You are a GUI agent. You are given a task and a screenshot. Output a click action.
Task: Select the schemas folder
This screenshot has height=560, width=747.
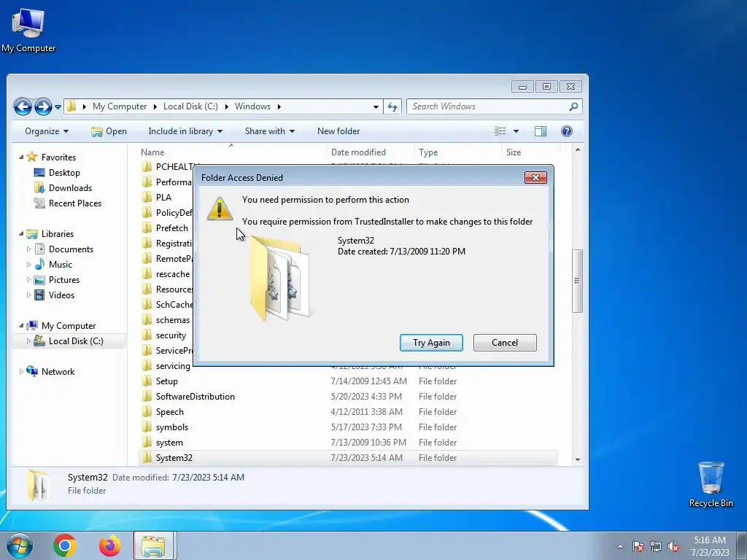172,320
